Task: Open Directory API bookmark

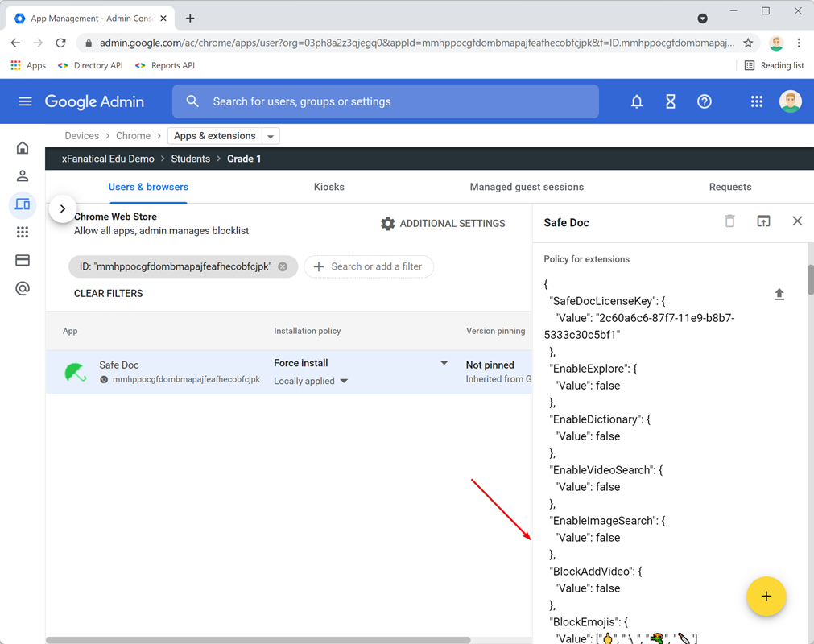Action: [91, 65]
